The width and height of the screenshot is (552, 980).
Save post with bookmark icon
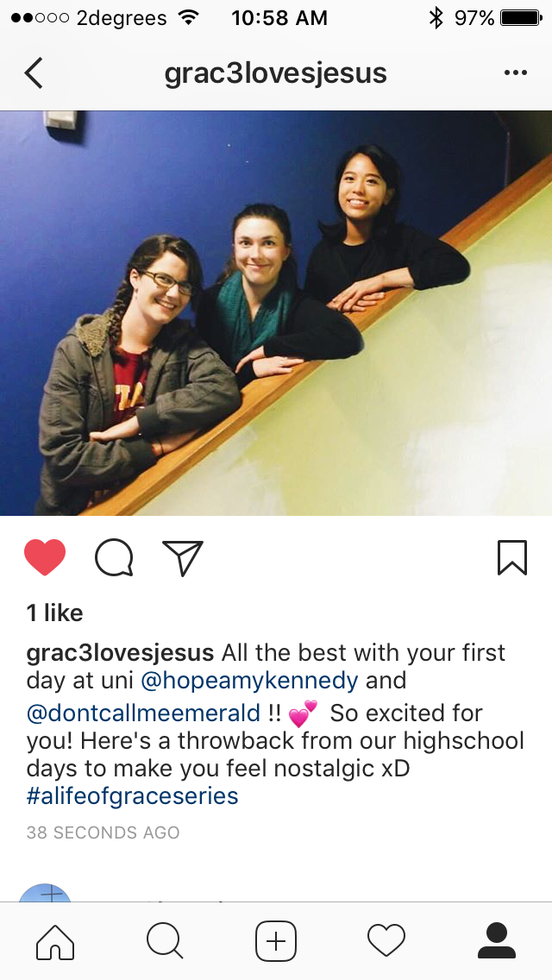click(512, 557)
